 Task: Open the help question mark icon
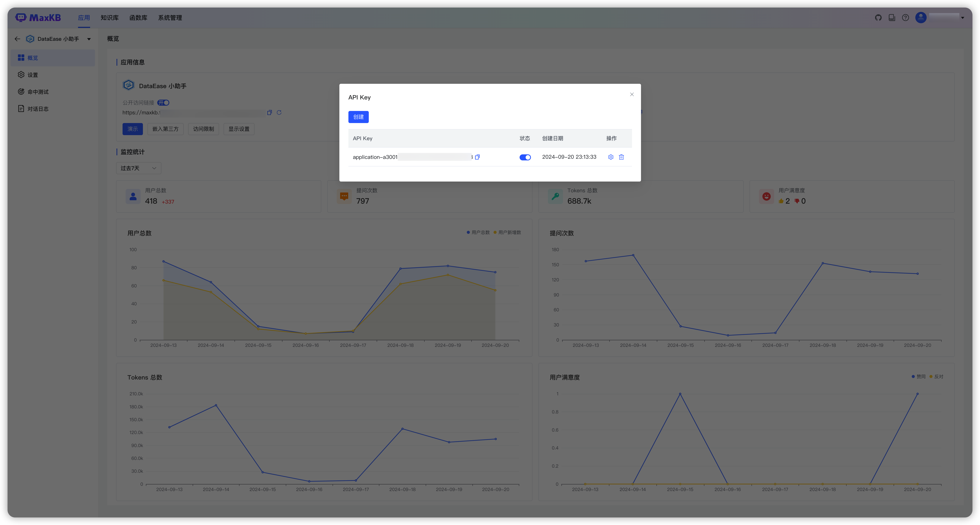point(905,18)
